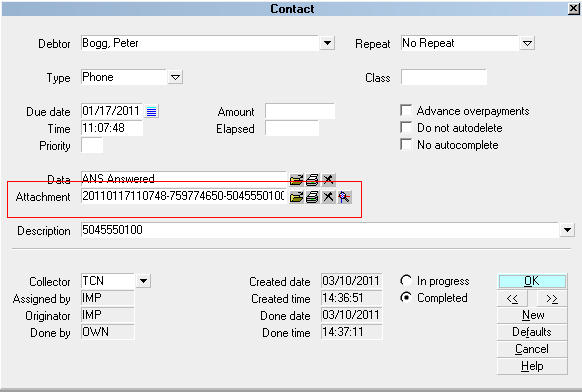
Task: Open Help for Contact form
Action: coord(532,366)
